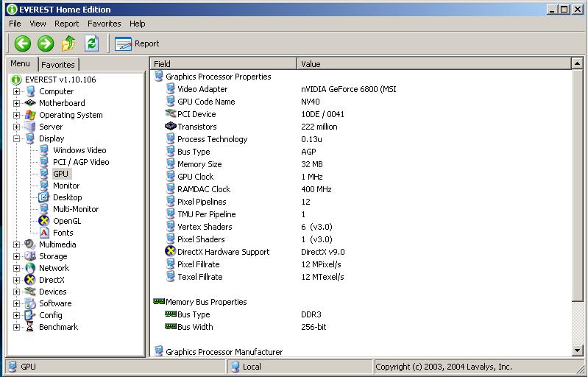Open the Help menu
588x377 pixels.
pyautogui.click(x=138, y=24)
